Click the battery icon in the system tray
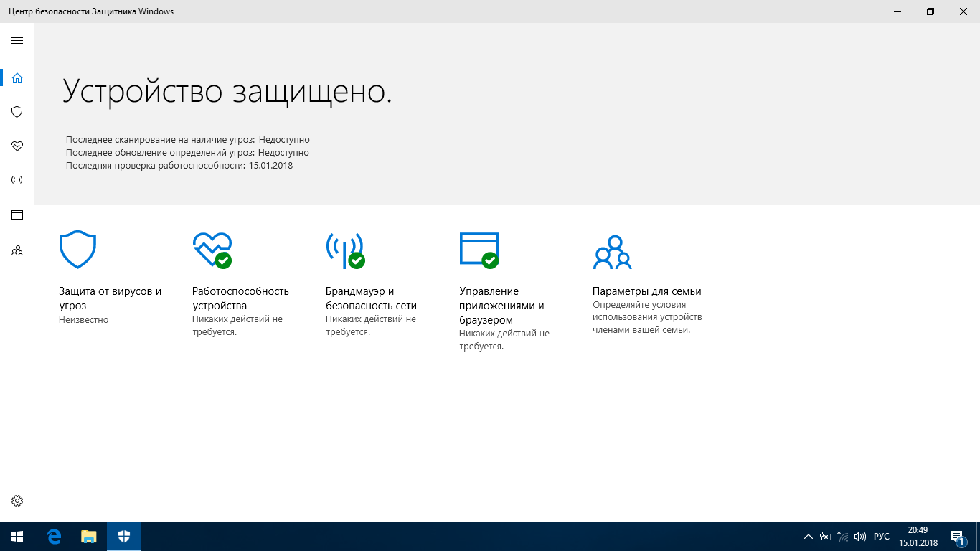Viewport: 980px width, 551px height. pos(826,537)
